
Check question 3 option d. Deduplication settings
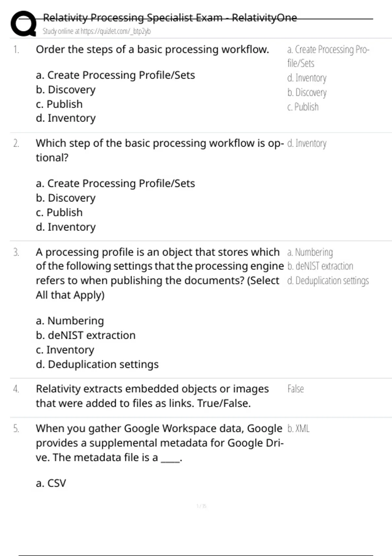[x=97, y=364]
